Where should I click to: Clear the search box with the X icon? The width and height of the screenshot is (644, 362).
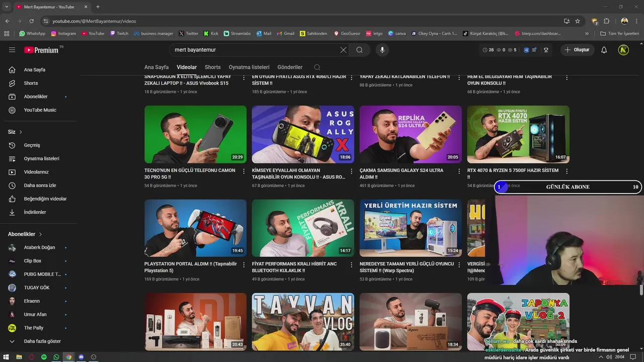pos(343,50)
